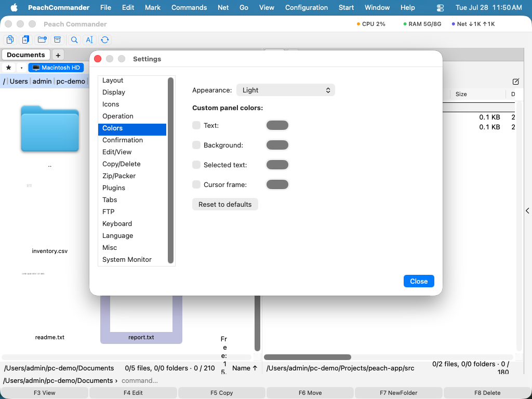Click the blue Close button in Settings

click(x=419, y=281)
